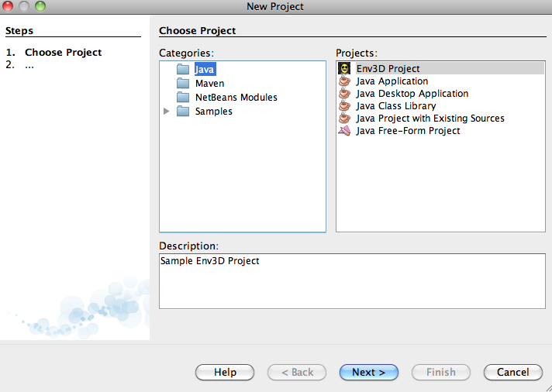Viewport: 552px width, 392px height.
Task: Select the Samples category label
Action: [x=213, y=112]
